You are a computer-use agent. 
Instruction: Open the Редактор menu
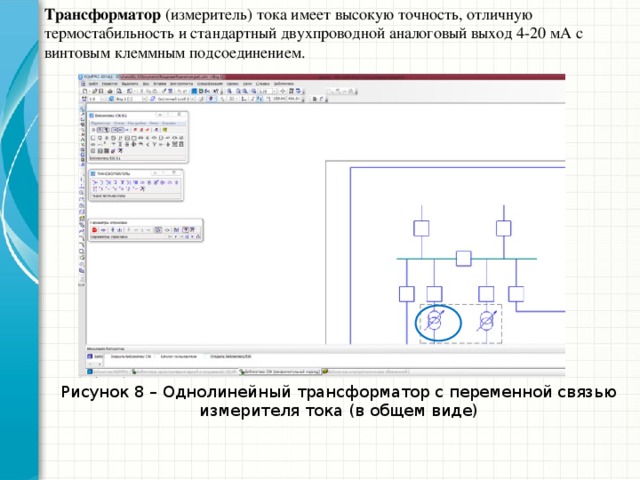(110, 84)
